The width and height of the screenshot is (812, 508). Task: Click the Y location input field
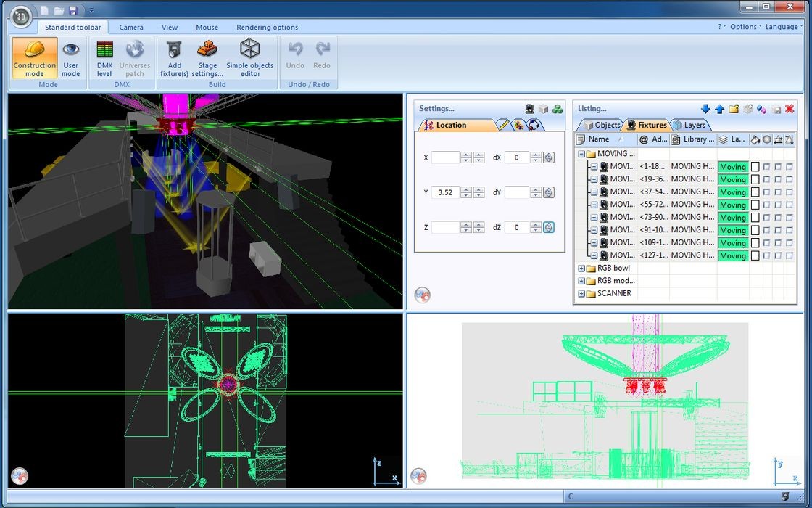(x=445, y=192)
